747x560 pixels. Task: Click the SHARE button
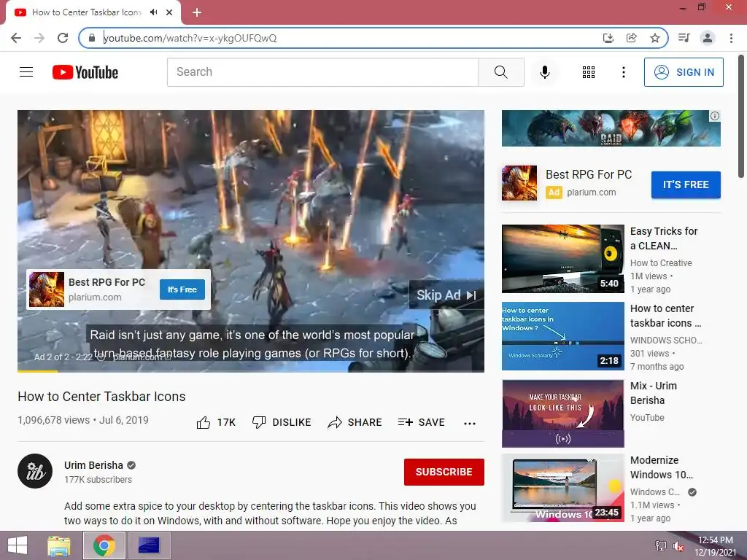point(355,422)
